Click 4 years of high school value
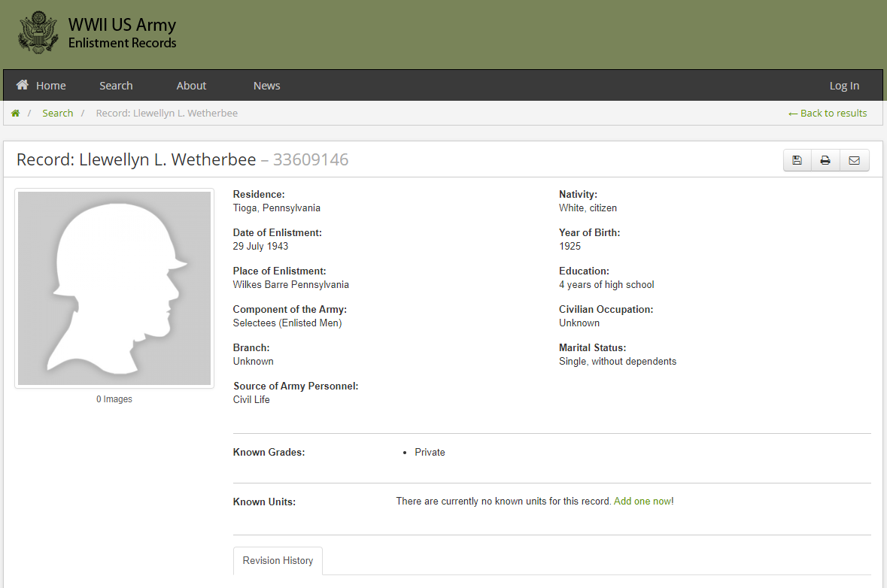 [606, 285]
